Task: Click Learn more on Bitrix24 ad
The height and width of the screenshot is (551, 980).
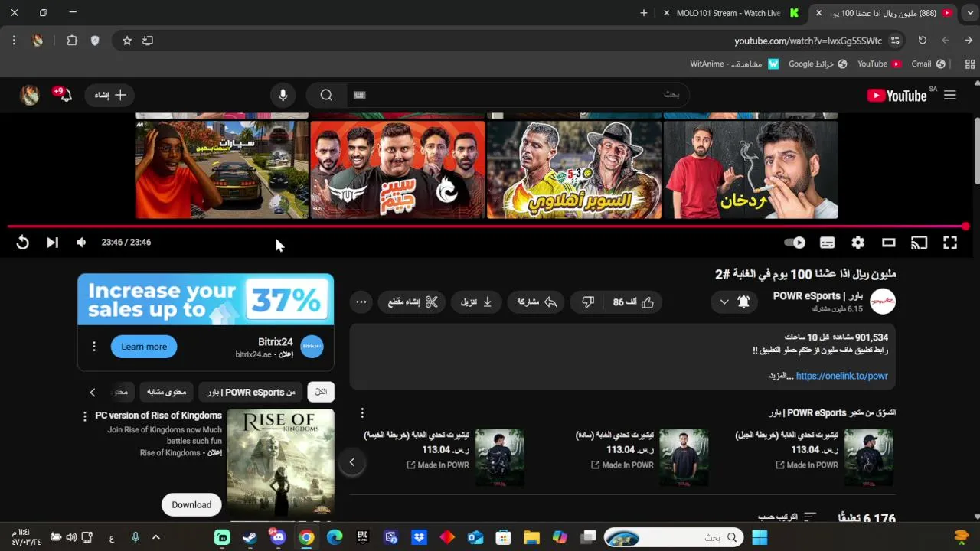Action: click(144, 347)
